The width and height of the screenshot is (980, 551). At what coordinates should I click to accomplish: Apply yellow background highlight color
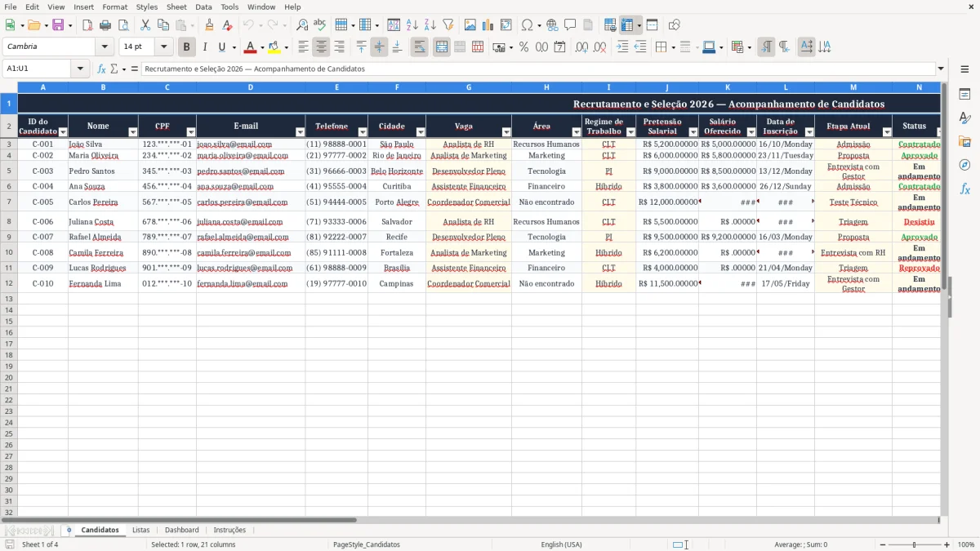[274, 47]
